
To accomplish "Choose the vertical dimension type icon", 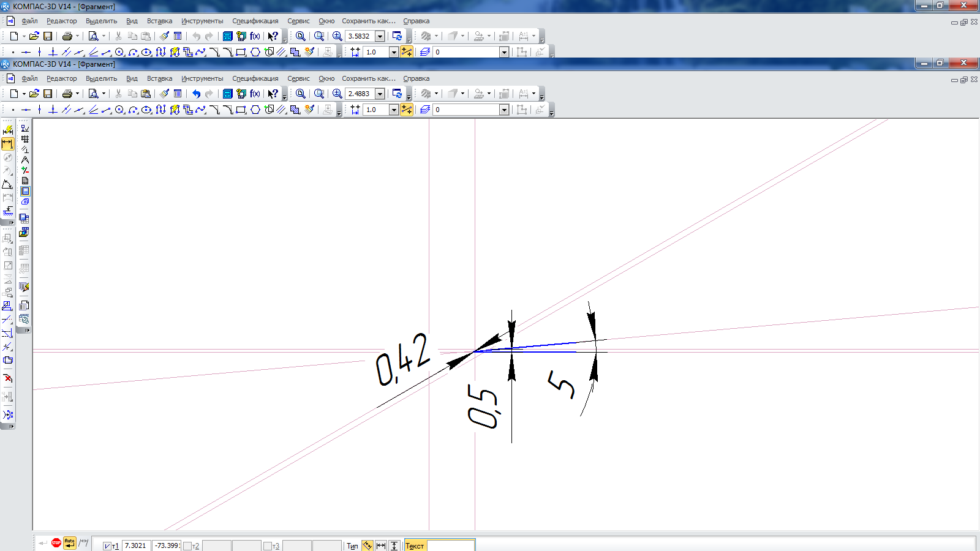I will tap(394, 545).
